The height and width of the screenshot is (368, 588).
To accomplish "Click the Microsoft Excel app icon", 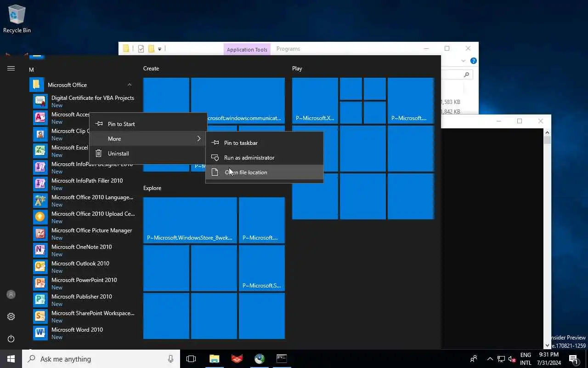I will coord(40,151).
